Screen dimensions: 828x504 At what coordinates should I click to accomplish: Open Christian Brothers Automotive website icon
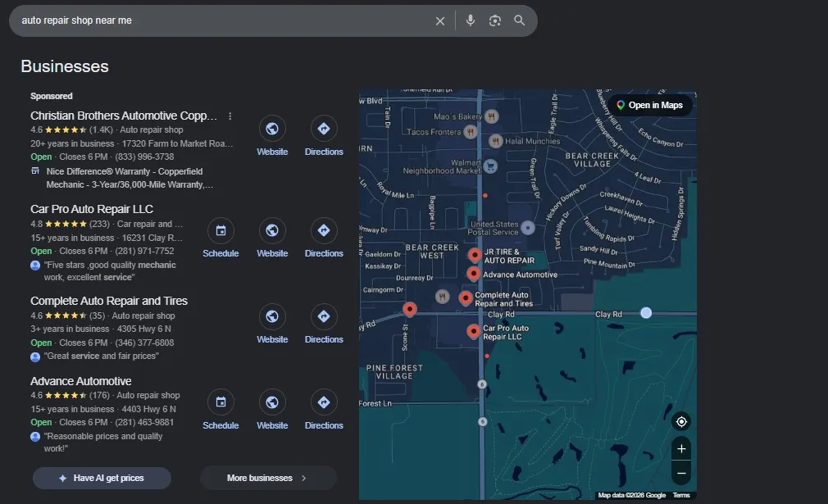272,128
